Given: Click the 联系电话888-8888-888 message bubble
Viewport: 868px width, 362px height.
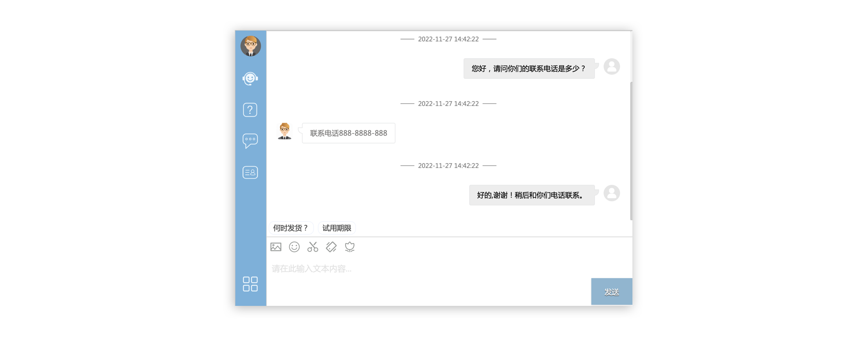Looking at the screenshot, I should (348, 133).
